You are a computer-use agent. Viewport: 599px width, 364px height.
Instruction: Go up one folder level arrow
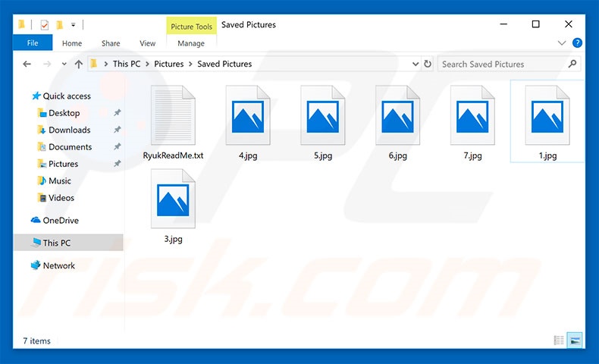(79, 64)
